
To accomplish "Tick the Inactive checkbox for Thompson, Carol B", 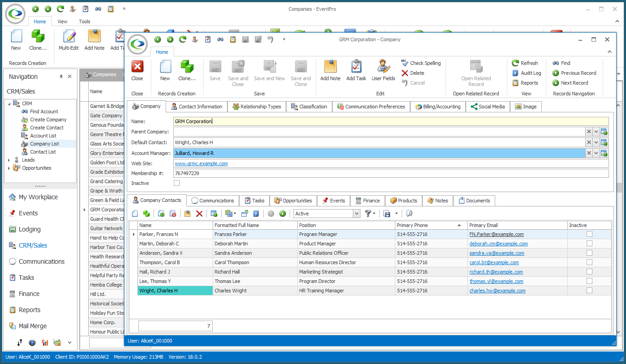I will tap(589, 262).
